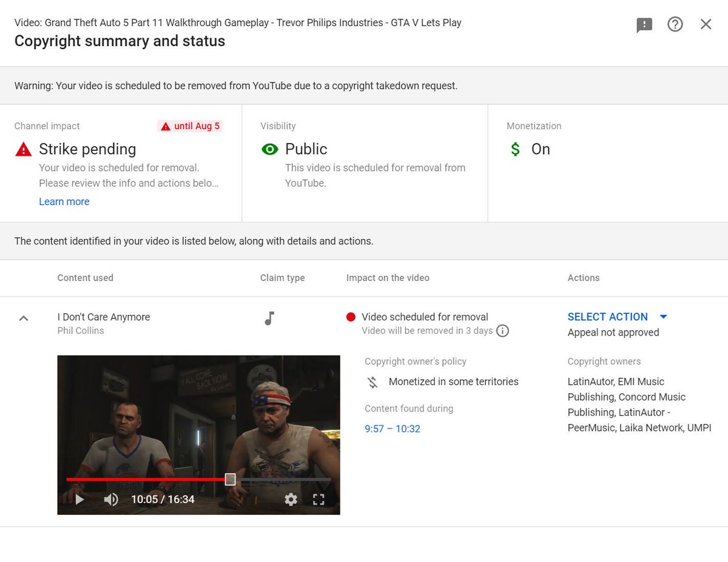Click 'Monetized in some territories' policy text
This screenshot has width=728, height=562.
coord(454,382)
